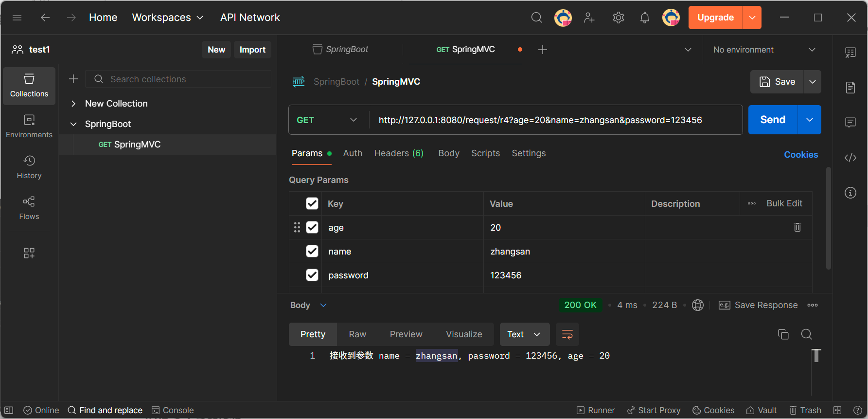Image resolution: width=868 pixels, height=419 pixels.
Task: Switch to the Scripts tab
Action: tap(485, 153)
